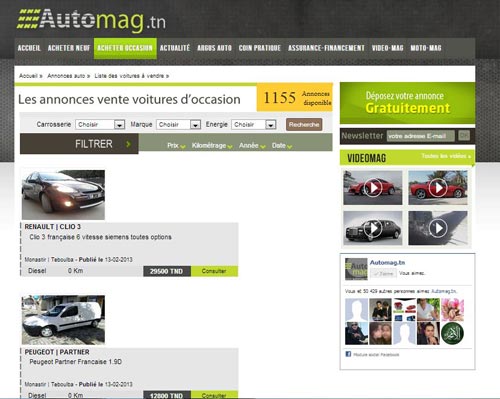Click the 1155 annonces disponible counter
Viewport: 500px width, 399px height.
coord(295,98)
